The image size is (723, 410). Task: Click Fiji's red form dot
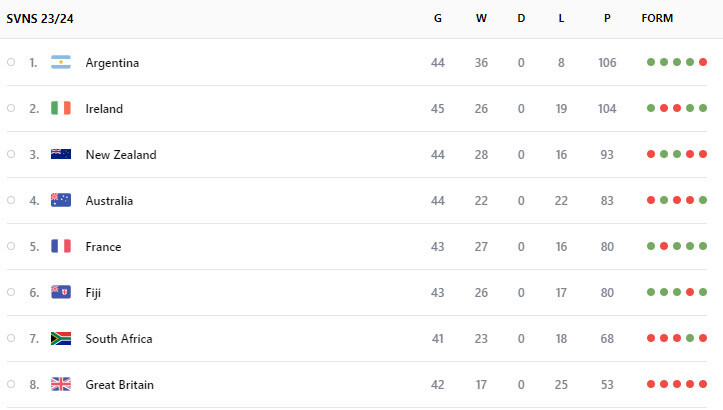pyautogui.click(x=690, y=292)
